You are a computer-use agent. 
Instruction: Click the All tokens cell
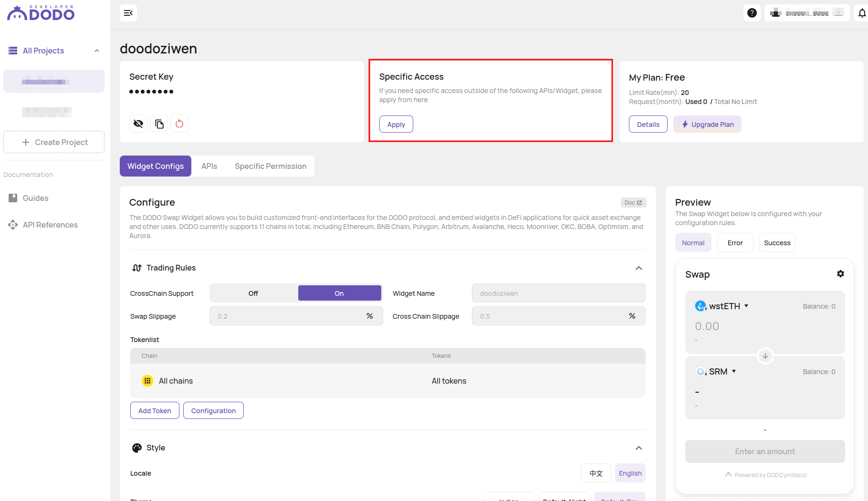click(x=449, y=381)
